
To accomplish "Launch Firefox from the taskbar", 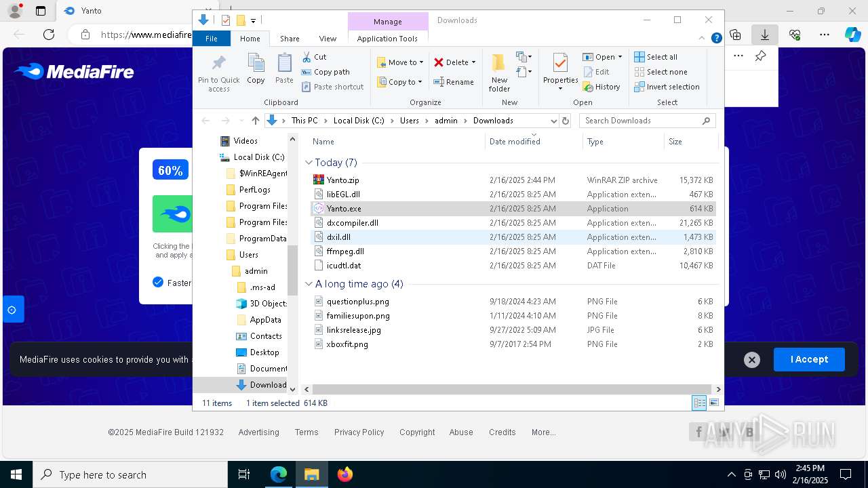I will click(345, 474).
